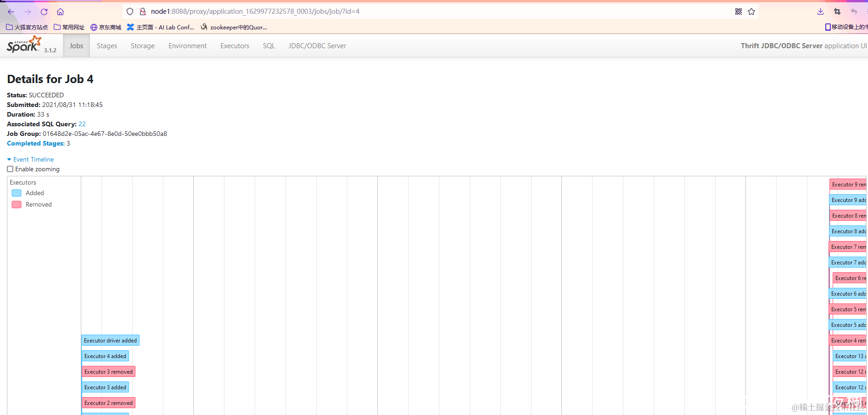Select the Executor driver added event
868x415 pixels.
(111, 341)
